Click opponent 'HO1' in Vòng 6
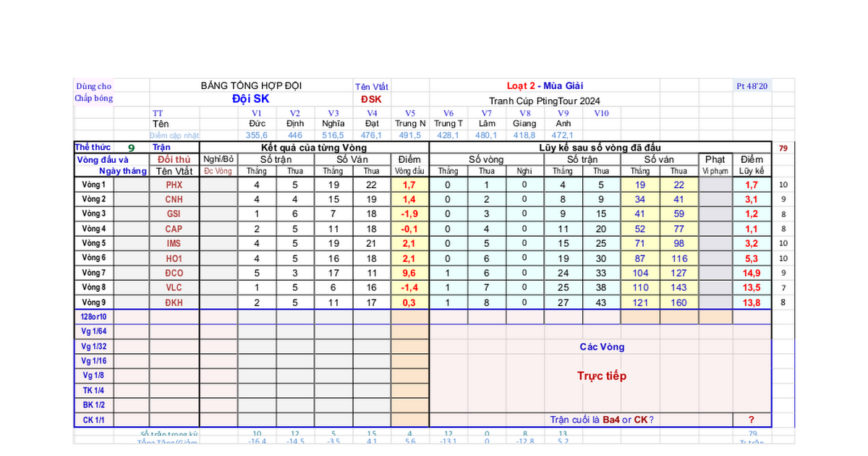Screen dimensions: 868x456 coord(174,258)
